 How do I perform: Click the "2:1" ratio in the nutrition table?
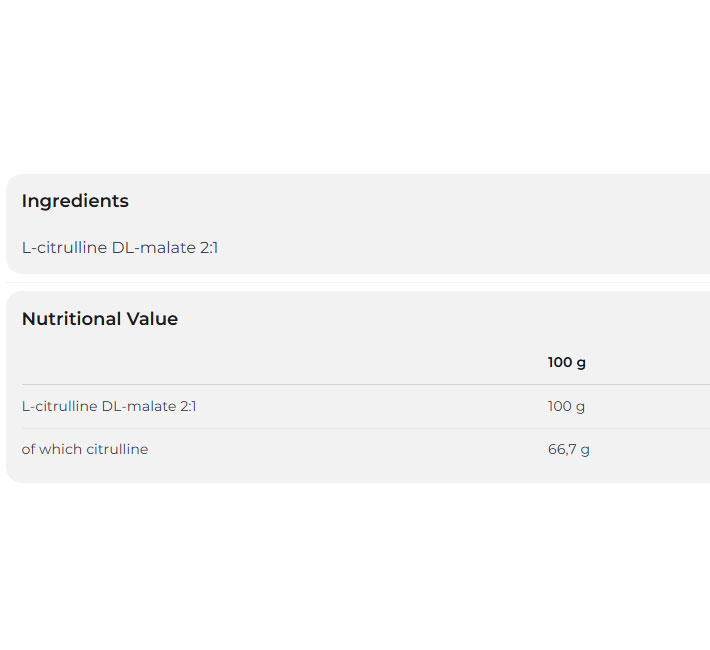click(188, 406)
